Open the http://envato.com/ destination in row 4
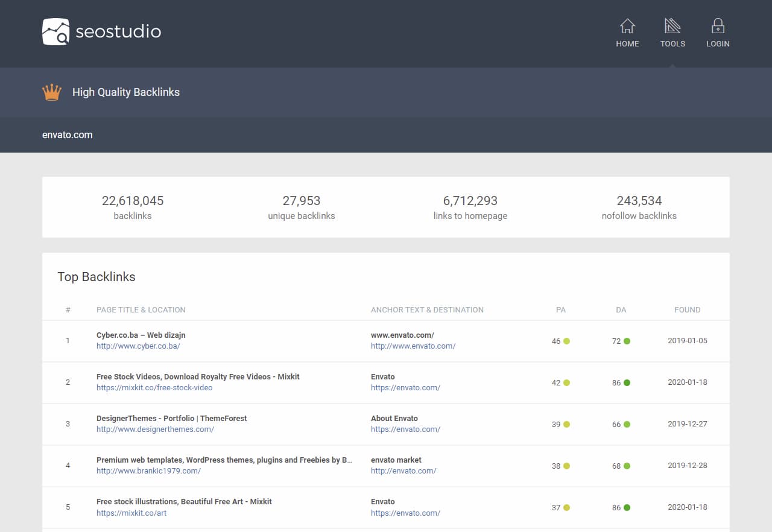 [403, 471]
